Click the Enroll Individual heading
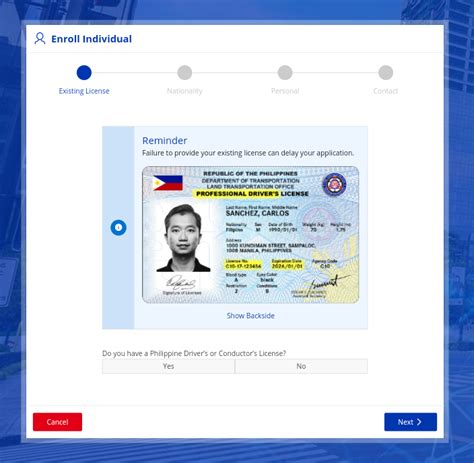This screenshot has height=463, width=474. (92, 39)
